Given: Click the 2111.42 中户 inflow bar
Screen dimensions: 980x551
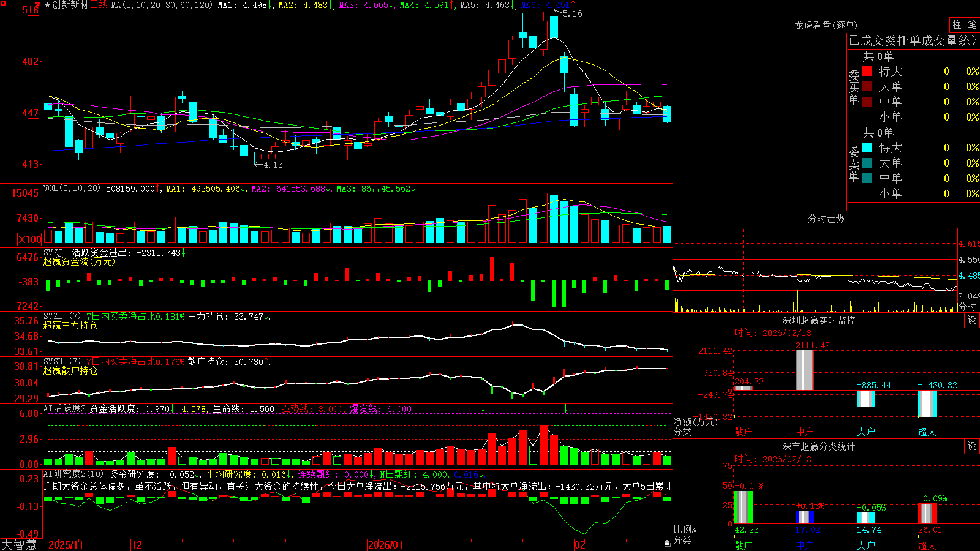Looking at the screenshot, I should click(805, 370).
